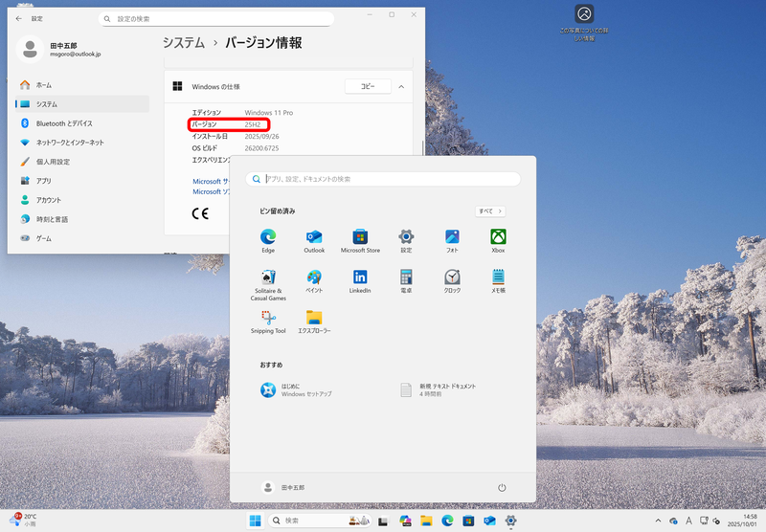Open File Explorer from the taskbar

tap(426, 521)
